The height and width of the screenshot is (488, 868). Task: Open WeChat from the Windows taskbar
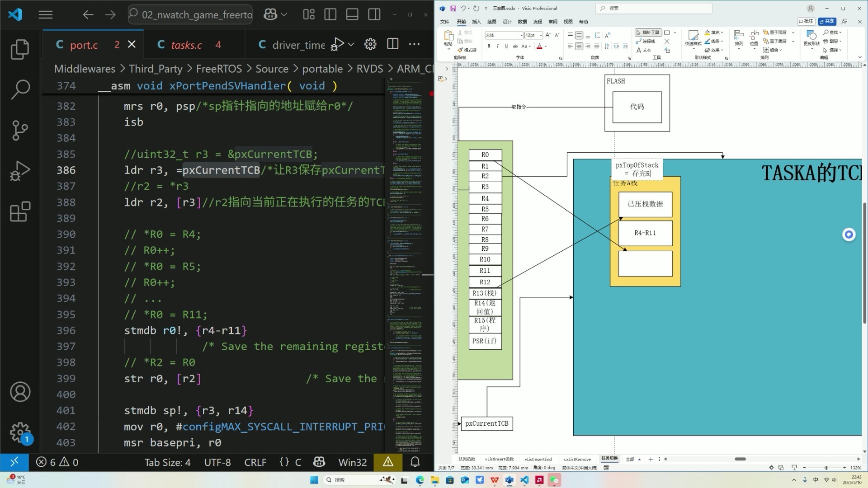click(x=554, y=480)
